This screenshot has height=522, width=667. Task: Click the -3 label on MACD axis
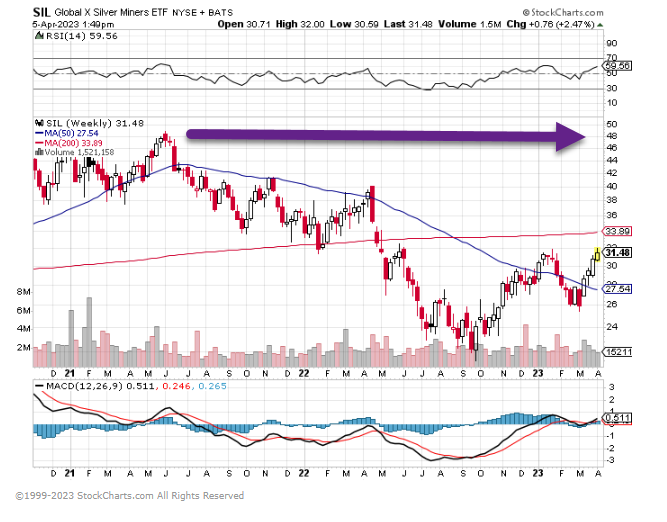[x=610, y=460]
